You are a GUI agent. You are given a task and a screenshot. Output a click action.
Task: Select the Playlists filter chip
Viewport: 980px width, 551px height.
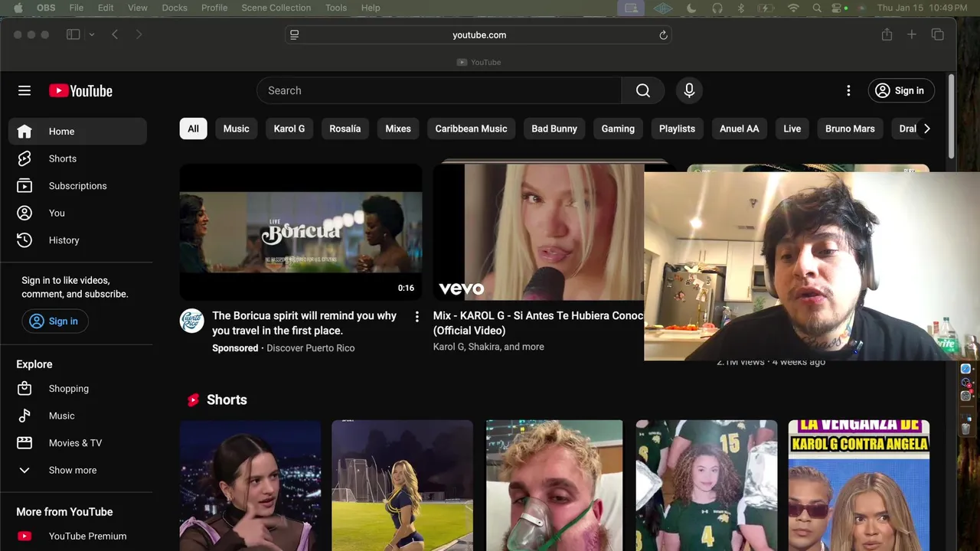677,129
